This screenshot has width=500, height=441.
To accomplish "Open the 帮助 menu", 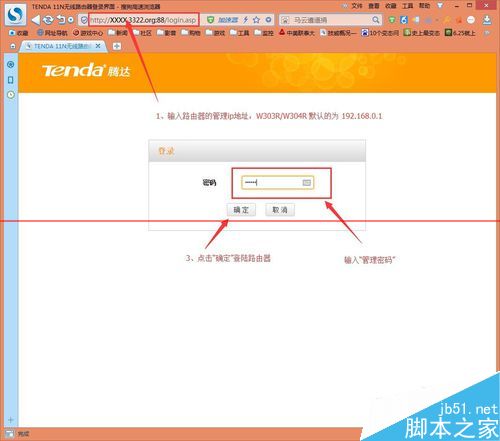I will (x=424, y=6).
